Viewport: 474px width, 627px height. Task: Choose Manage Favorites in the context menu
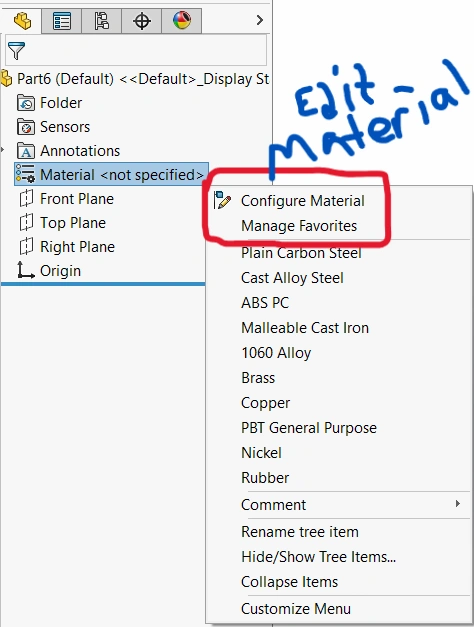299,226
